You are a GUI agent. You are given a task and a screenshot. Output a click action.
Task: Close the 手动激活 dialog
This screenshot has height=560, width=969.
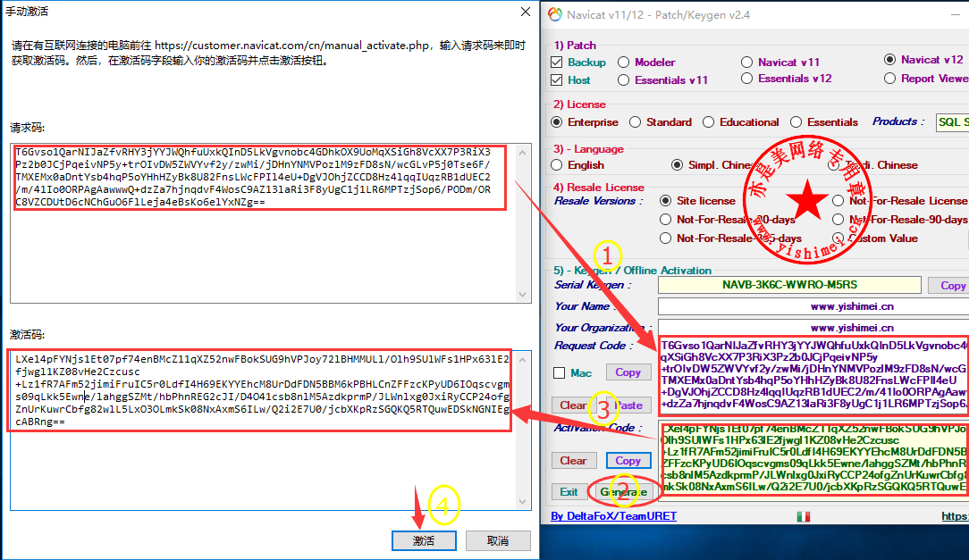526,12
